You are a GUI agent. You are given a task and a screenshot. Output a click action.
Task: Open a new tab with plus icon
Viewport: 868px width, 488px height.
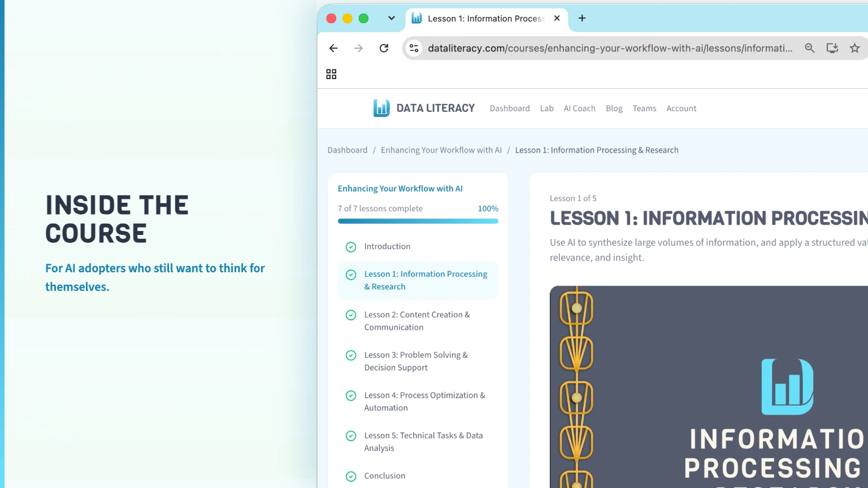582,18
